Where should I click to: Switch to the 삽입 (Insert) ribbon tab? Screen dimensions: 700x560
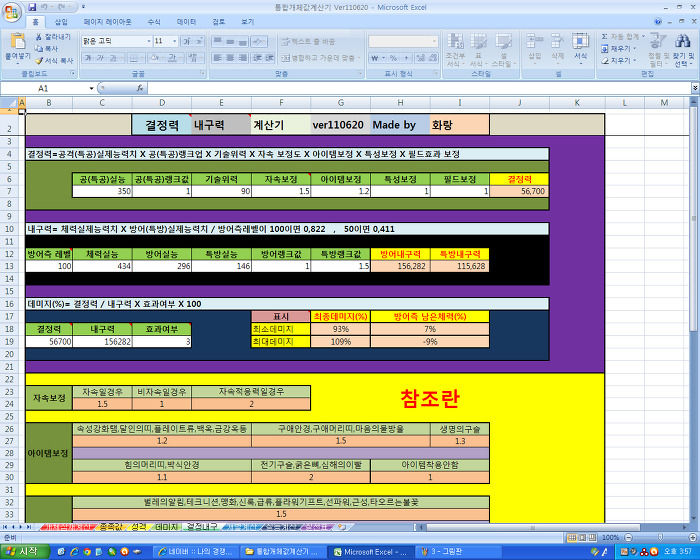pos(61,21)
